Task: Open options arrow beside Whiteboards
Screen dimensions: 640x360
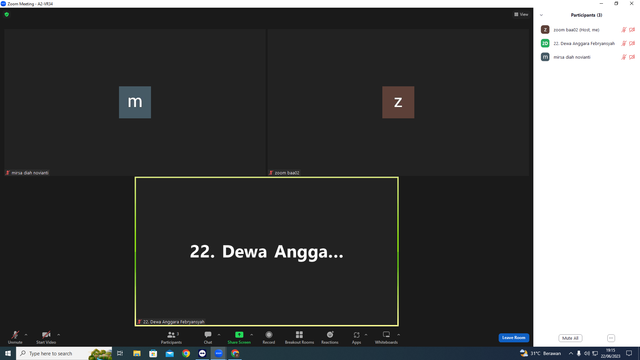Action: 398,335
